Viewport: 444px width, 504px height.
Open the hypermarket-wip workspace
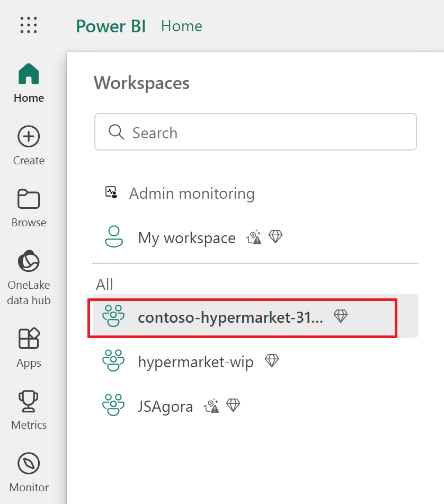[256, 360]
